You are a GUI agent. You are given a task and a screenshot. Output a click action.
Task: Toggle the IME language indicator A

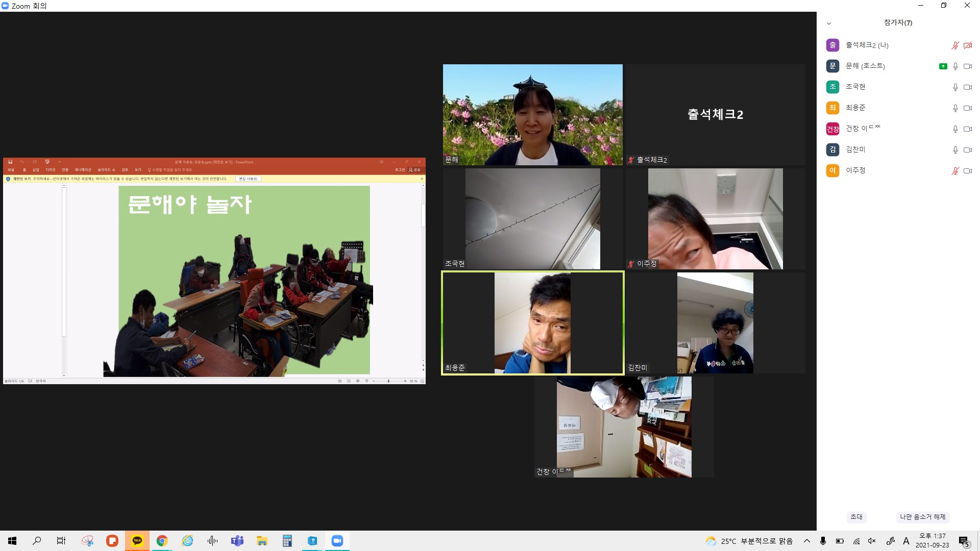[906, 541]
